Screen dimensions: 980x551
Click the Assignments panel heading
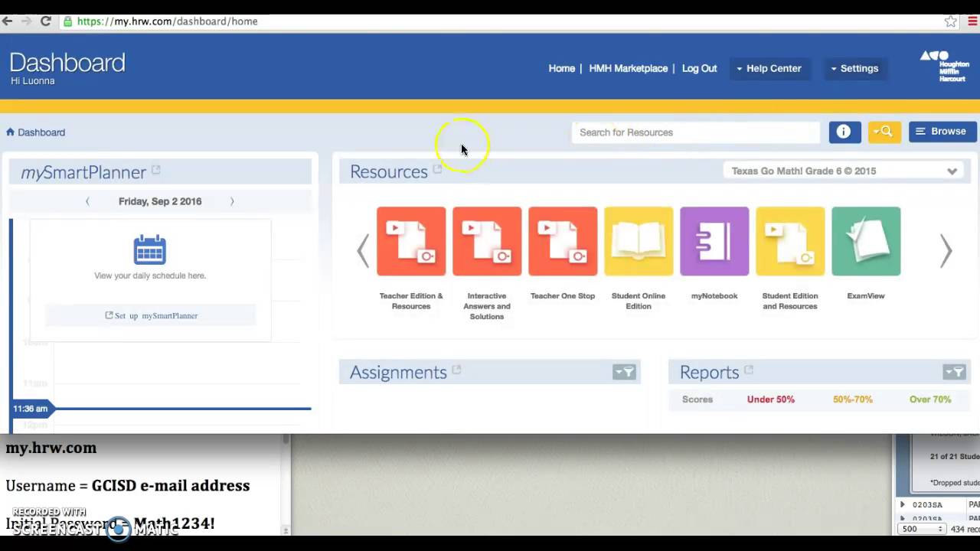[398, 372]
